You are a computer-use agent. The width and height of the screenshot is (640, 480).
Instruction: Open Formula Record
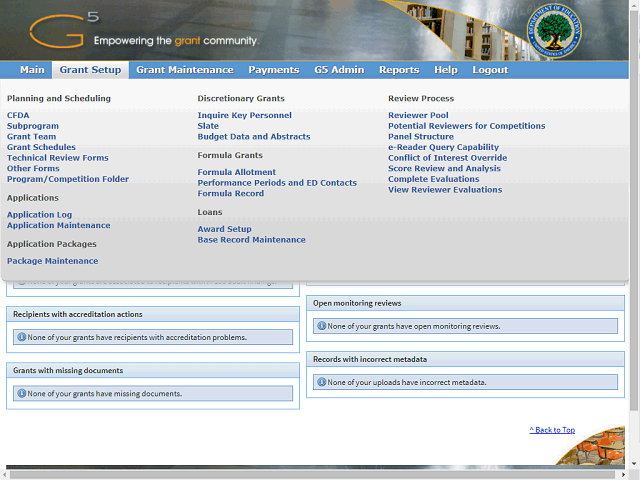pyautogui.click(x=231, y=193)
